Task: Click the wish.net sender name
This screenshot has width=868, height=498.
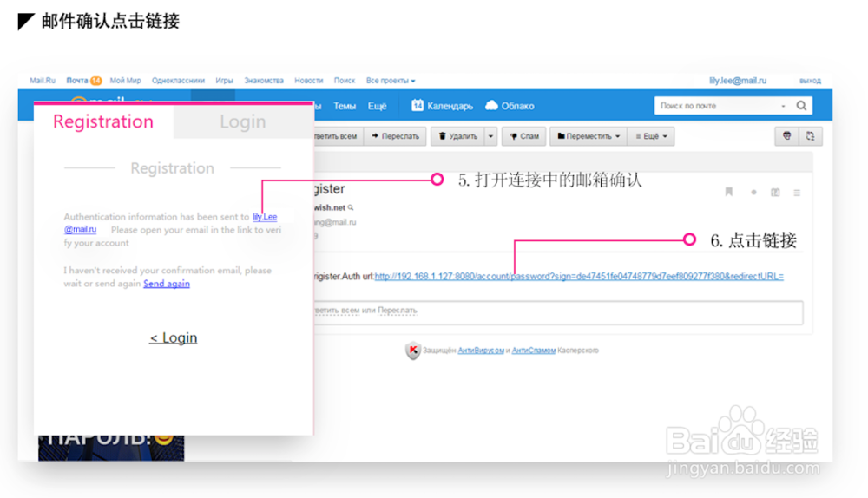Action: [x=330, y=207]
